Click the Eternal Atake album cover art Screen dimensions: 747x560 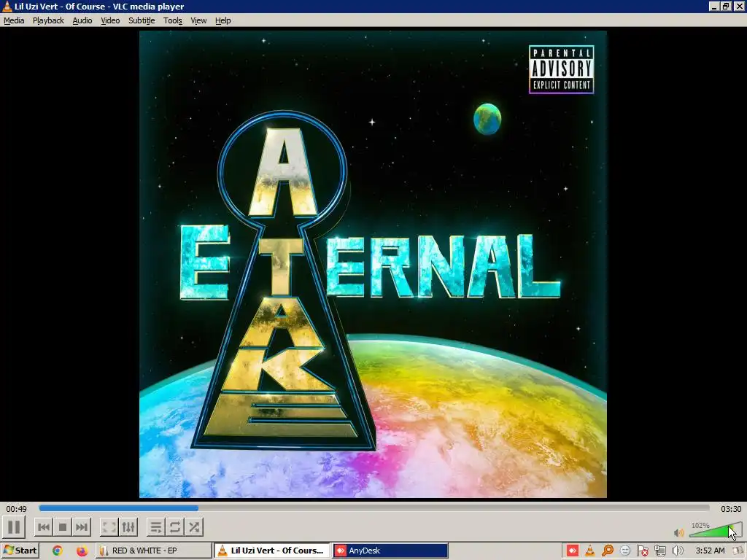[373, 264]
